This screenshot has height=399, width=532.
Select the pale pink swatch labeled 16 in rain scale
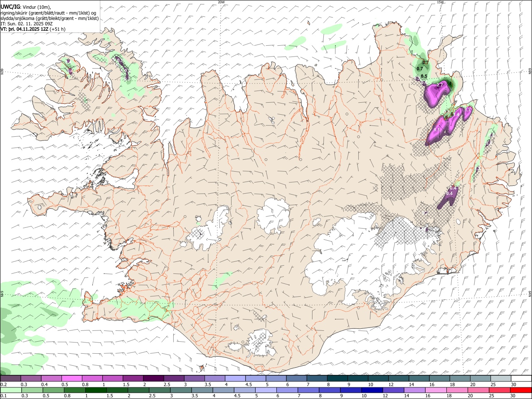click(435, 390)
